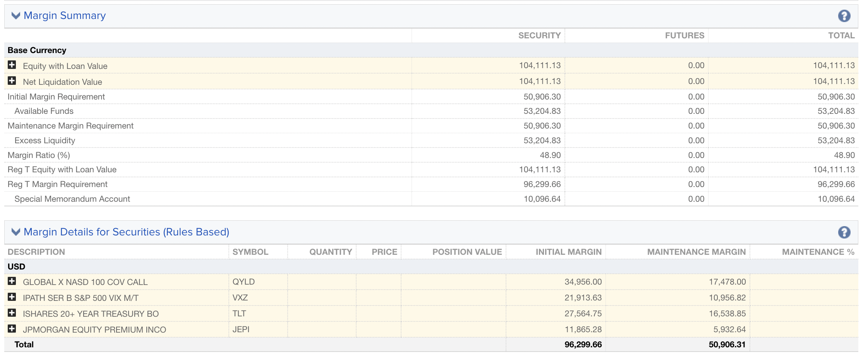Expand the VXZ position details
Screen dimensions: 868x357
(x=12, y=297)
